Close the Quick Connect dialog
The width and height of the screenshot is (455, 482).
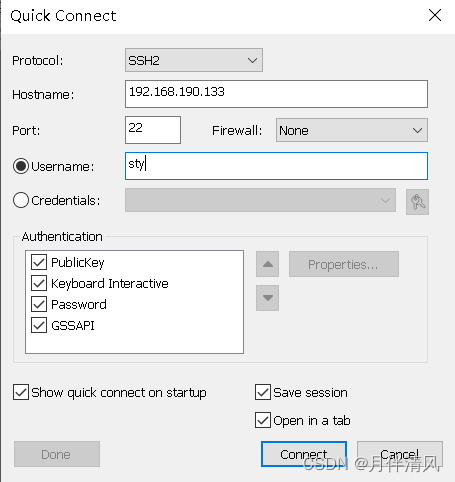[x=435, y=15]
